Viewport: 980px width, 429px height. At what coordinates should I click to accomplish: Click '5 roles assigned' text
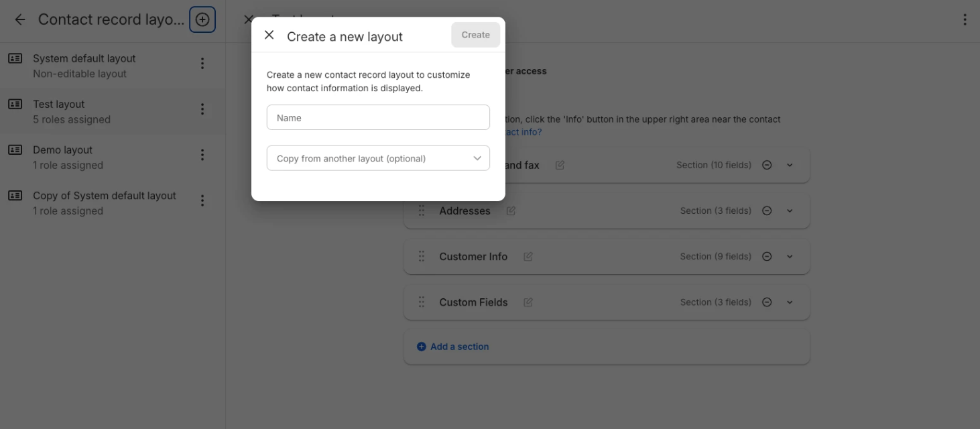coord(72,119)
